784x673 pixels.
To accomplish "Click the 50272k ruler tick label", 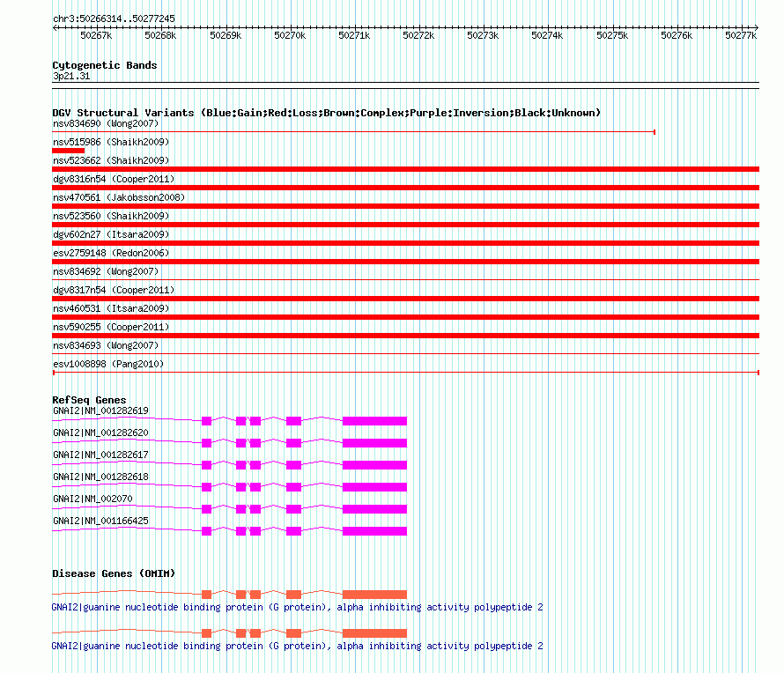I will (418, 35).
